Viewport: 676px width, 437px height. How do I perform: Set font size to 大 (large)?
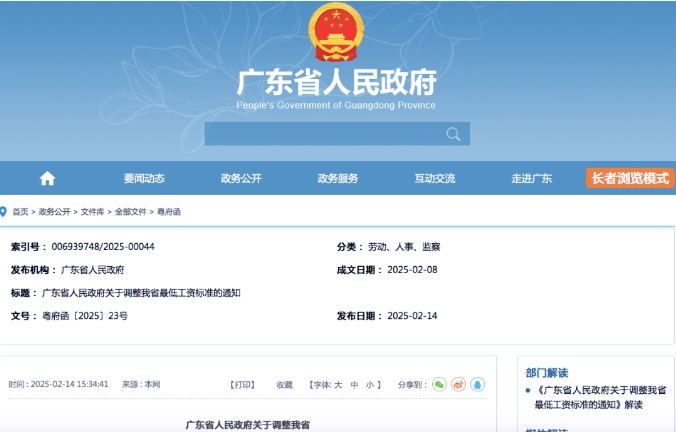[338, 384]
